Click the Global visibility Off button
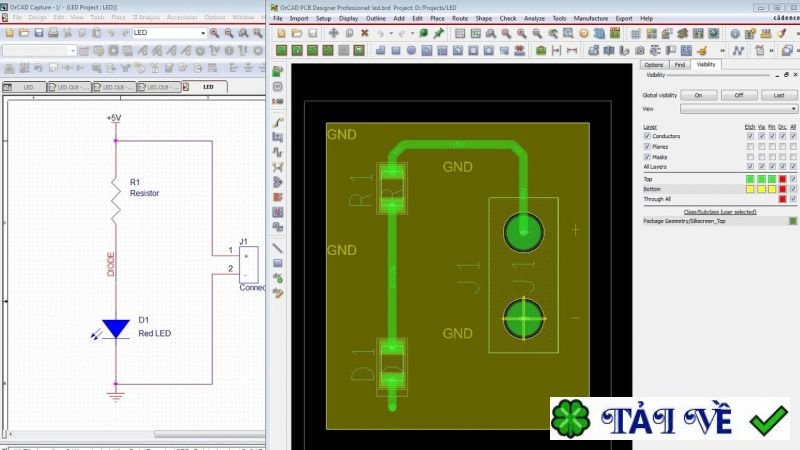 739,95
